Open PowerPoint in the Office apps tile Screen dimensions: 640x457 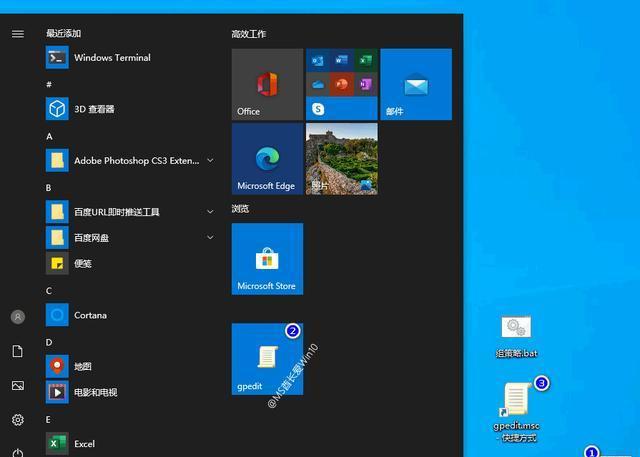pyautogui.click(x=342, y=84)
